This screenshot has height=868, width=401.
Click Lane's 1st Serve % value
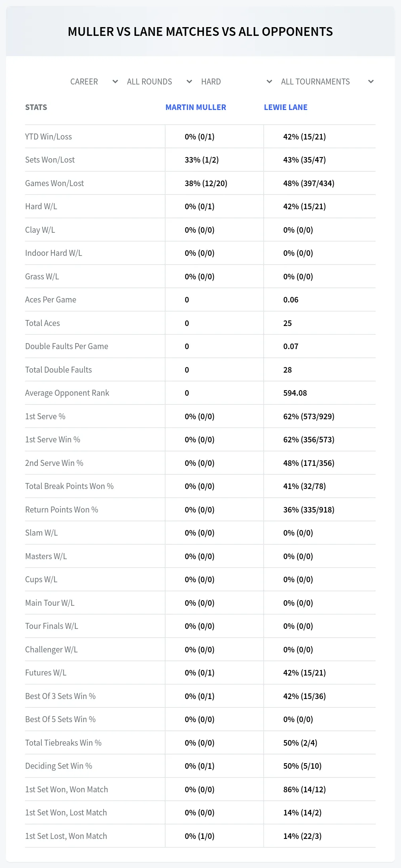(x=309, y=416)
